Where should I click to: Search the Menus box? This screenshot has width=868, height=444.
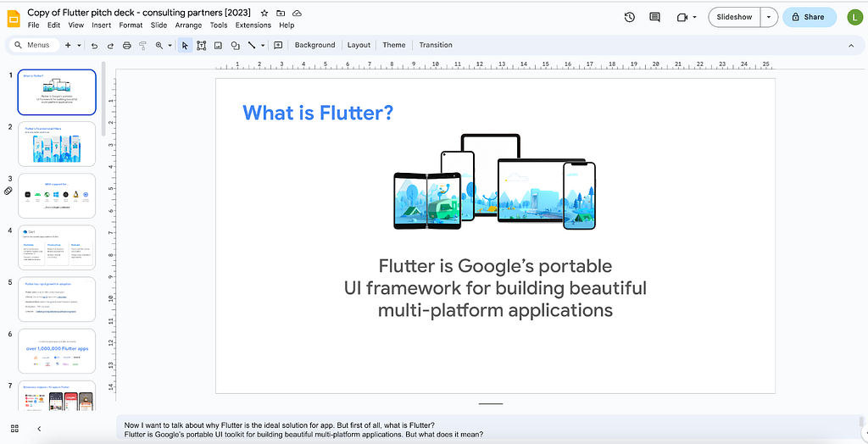click(34, 45)
